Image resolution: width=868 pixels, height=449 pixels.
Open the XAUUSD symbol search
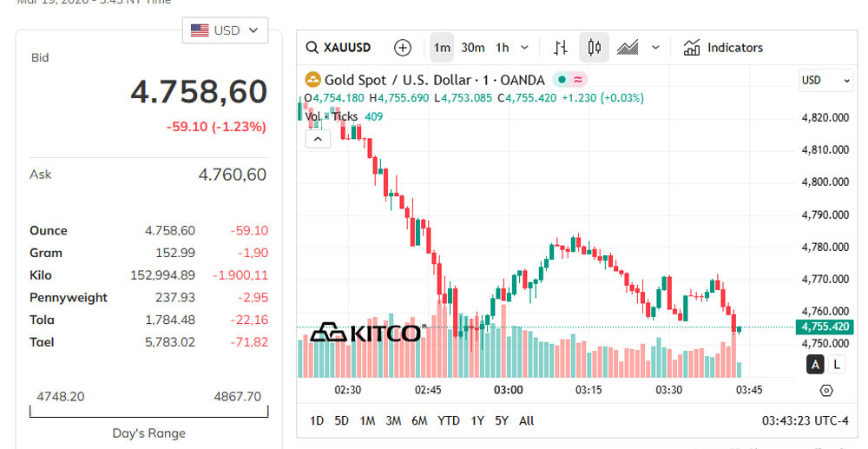339,48
